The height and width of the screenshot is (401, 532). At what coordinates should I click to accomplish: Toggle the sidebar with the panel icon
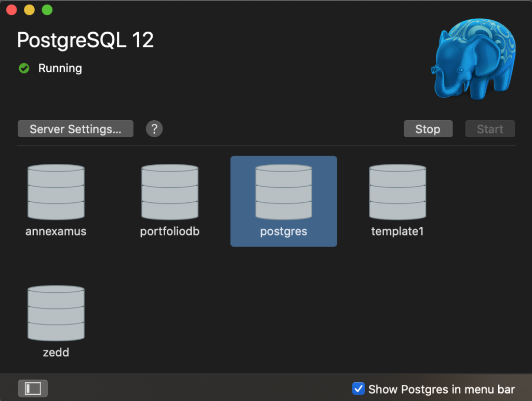point(33,389)
